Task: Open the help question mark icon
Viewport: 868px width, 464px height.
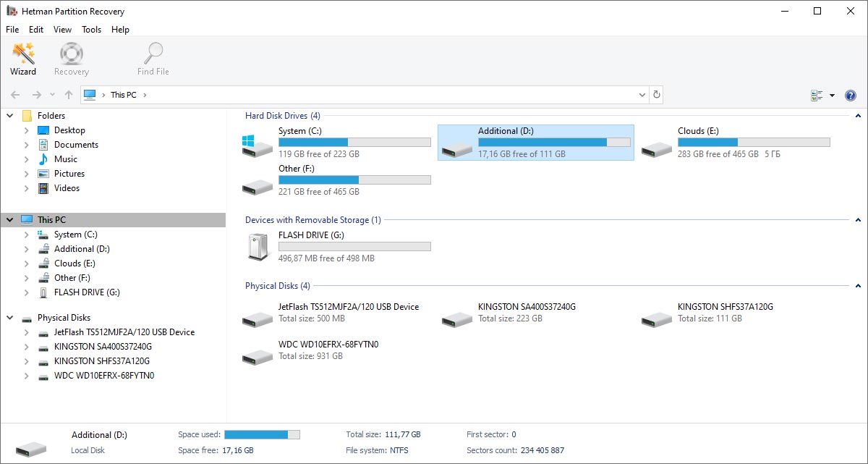Action: tap(851, 96)
